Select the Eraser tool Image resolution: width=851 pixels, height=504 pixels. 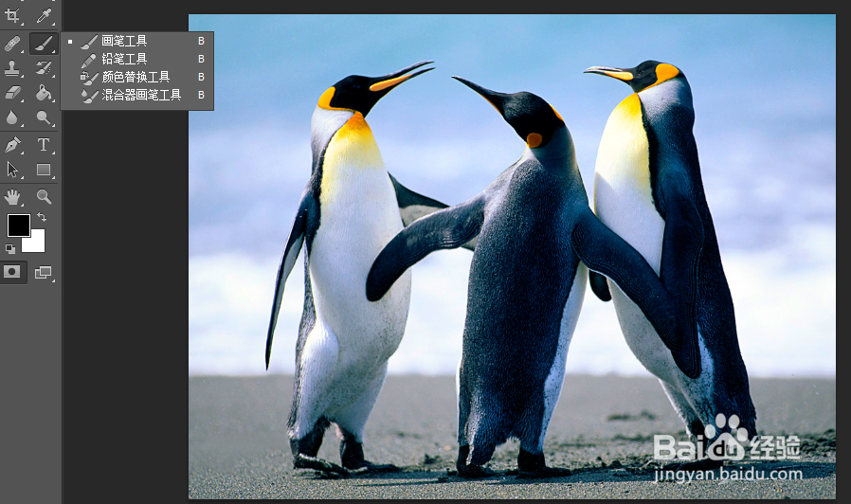click(x=12, y=93)
